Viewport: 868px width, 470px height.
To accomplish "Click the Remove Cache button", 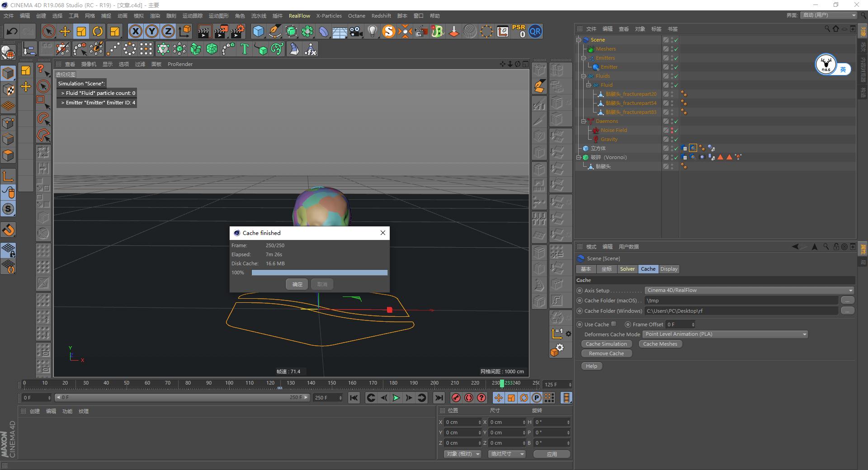I will tap(606, 353).
